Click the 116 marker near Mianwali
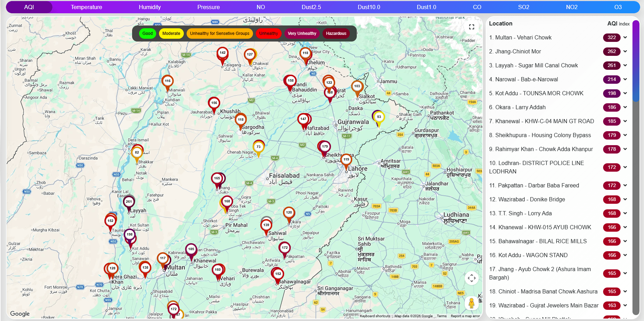Image resolution: width=644 pixels, height=321 pixels. (x=168, y=84)
